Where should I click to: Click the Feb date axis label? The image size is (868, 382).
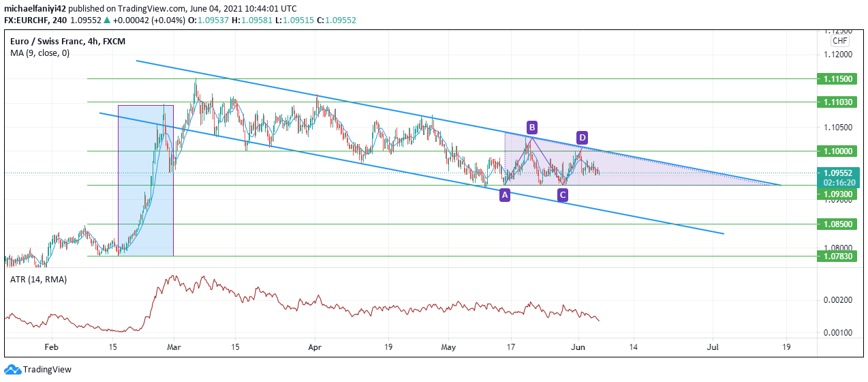[x=52, y=347]
